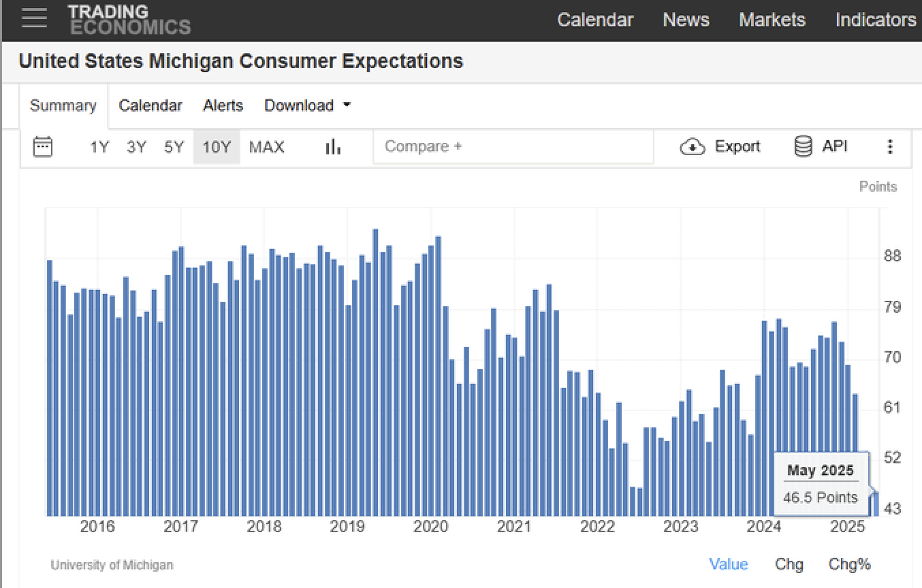This screenshot has height=588, width=922.
Task: Open the Markets menu in header
Action: tap(772, 20)
